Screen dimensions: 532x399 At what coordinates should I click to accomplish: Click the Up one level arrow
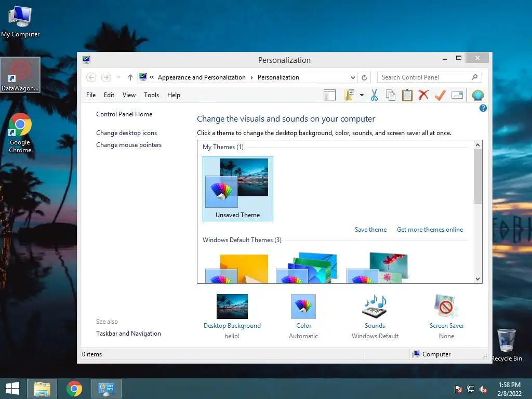(x=130, y=77)
